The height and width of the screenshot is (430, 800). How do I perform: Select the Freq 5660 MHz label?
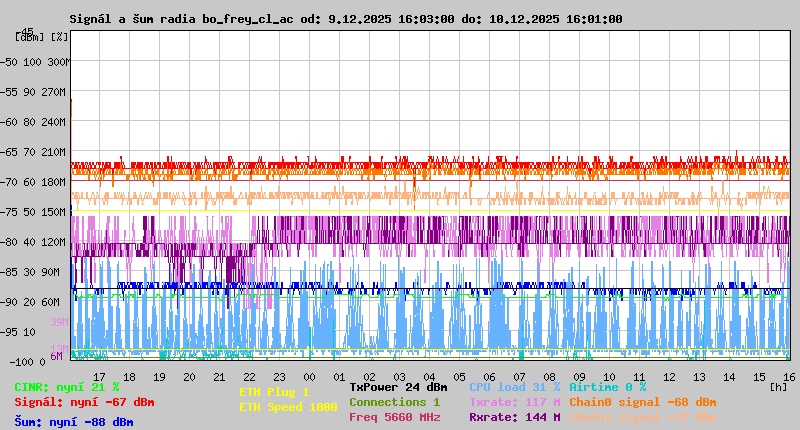tap(394, 417)
